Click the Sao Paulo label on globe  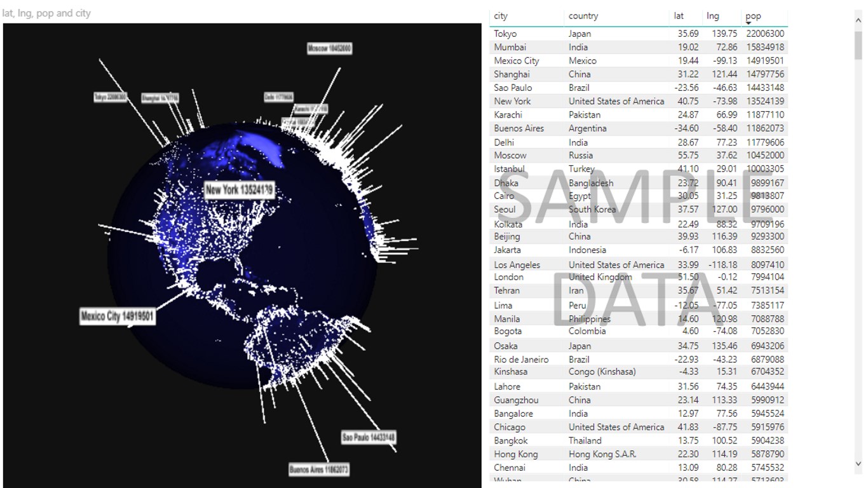tap(369, 437)
